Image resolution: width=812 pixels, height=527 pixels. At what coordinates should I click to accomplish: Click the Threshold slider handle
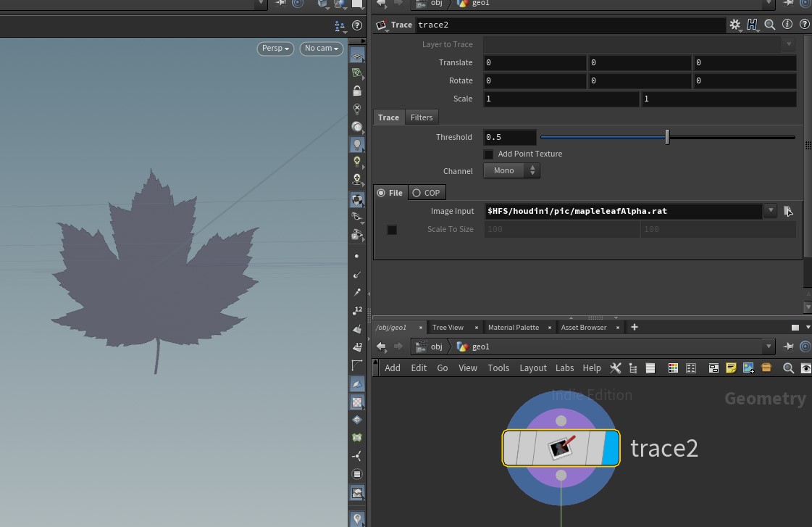point(667,137)
